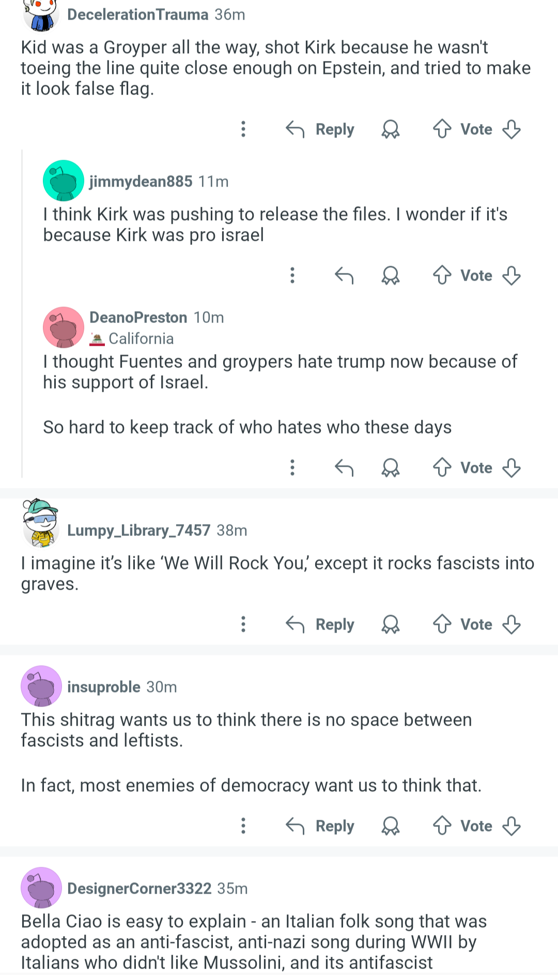The image size is (558, 980).
Task: Upvote DecelerationTrauma's comment
Action: click(x=442, y=129)
